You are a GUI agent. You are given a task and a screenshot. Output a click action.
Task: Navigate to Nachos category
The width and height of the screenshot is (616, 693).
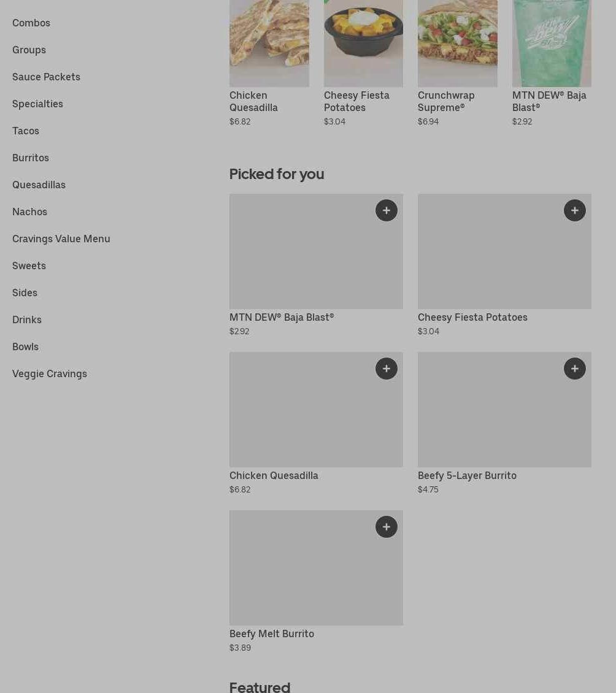point(29,212)
